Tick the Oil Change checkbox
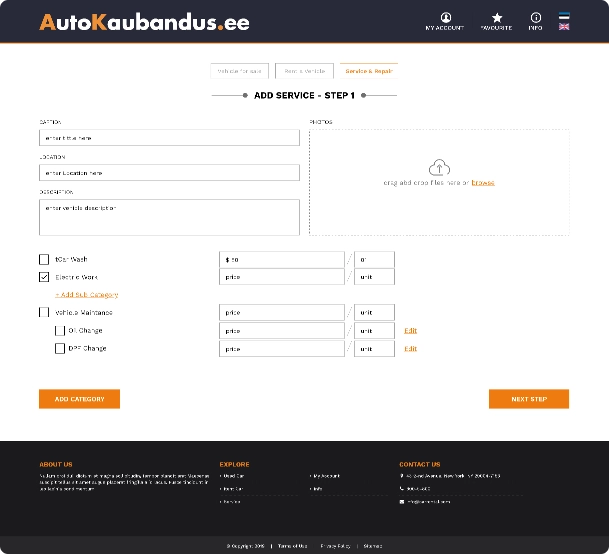This screenshot has height=554, width=609. coord(60,331)
